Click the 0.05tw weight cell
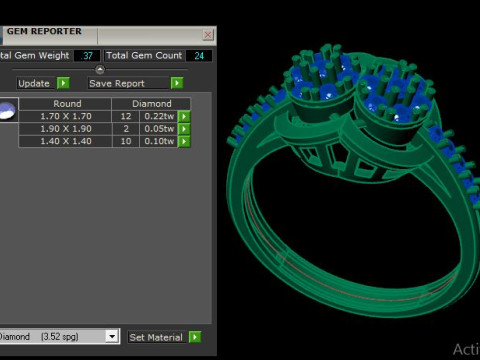This screenshot has width=480, height=360. [159, 129]
